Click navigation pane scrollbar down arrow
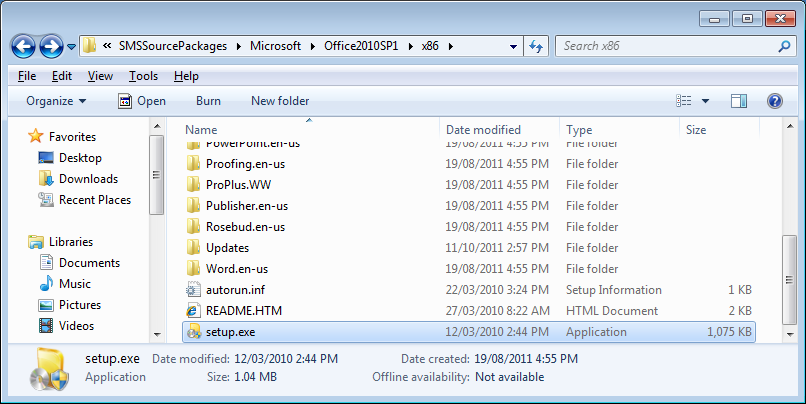Screen dimensions: 806x404 157,335
